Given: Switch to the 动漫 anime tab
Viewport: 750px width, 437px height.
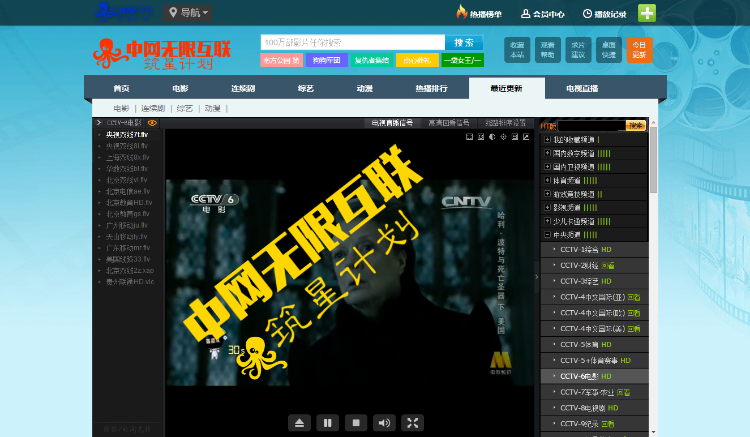Looking at the screenshot, I should click(364, 88).
